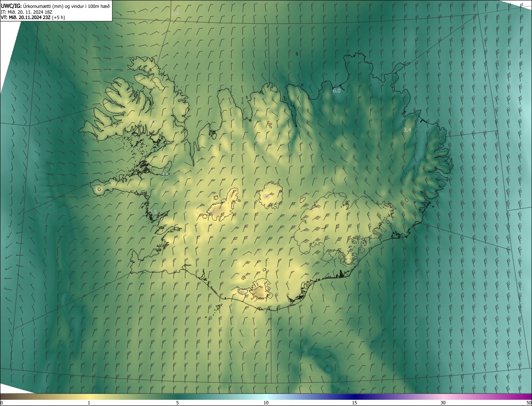This screenshot has width=532, height=406.
Task: Click the 3.6 value label in west Iceland
Action: click(165, 174)
